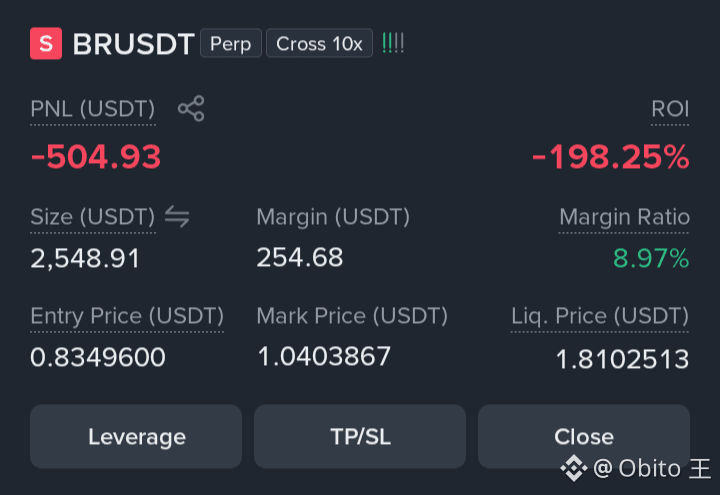Click the share PNL icon
The image size is (720, 495).
[x=191, y=108]
